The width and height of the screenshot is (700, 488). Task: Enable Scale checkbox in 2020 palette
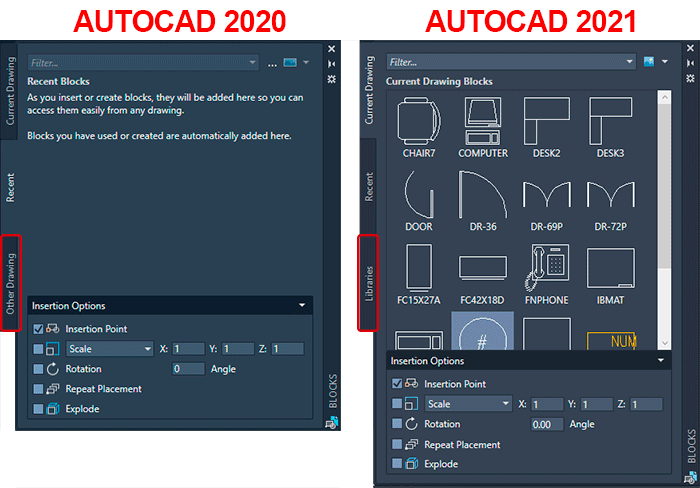38,349
